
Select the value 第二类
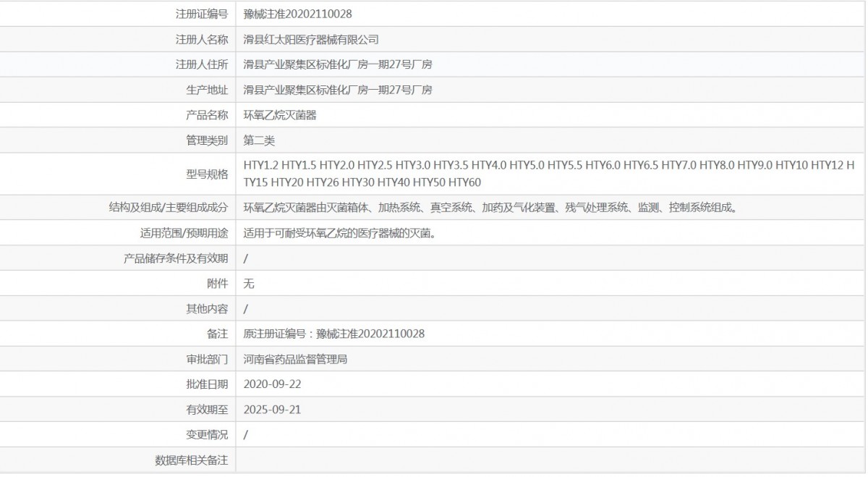(259, 140)
